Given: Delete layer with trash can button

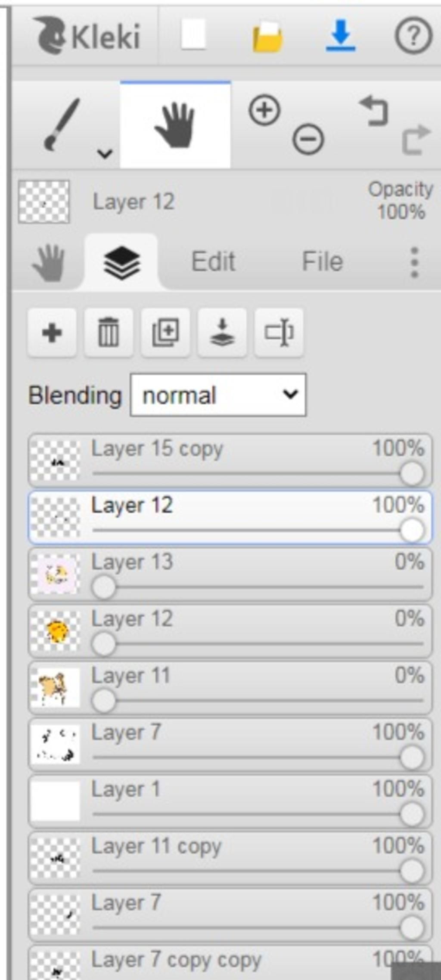Looking at the screenshot, I should (109, 333).
